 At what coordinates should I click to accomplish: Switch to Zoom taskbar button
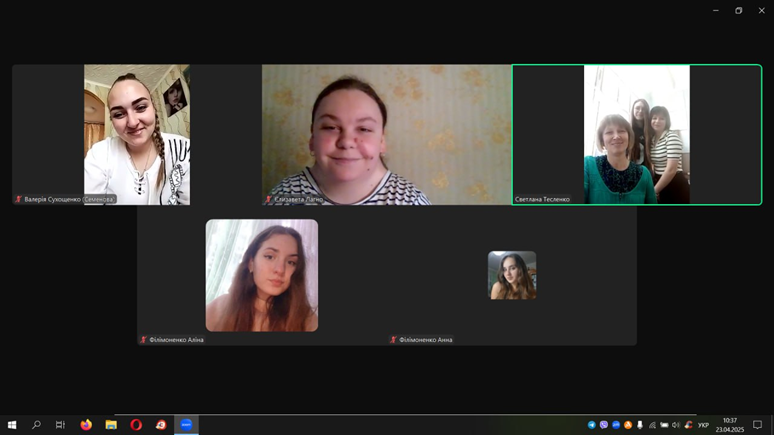point(186,425)
